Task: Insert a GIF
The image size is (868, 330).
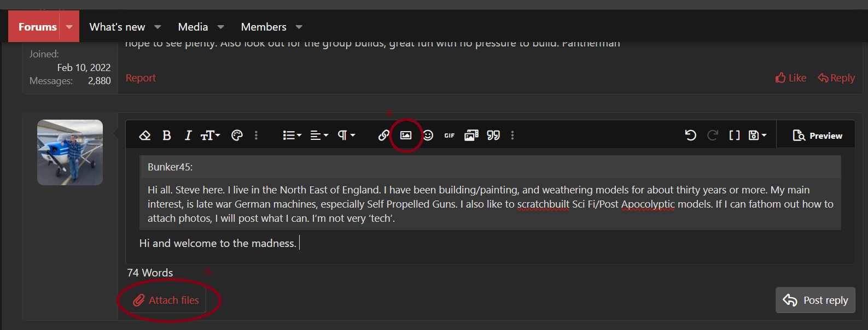Action: (x=450, y=135)
